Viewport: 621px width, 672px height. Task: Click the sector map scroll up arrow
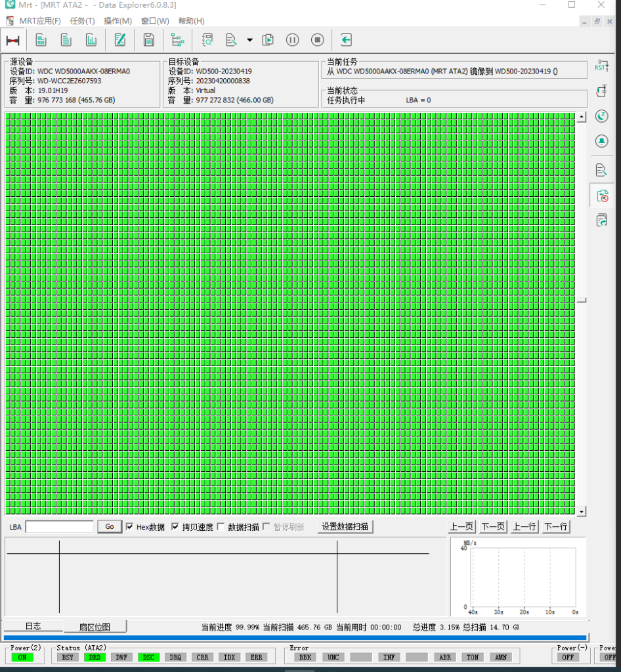click(x=581, y=117)
